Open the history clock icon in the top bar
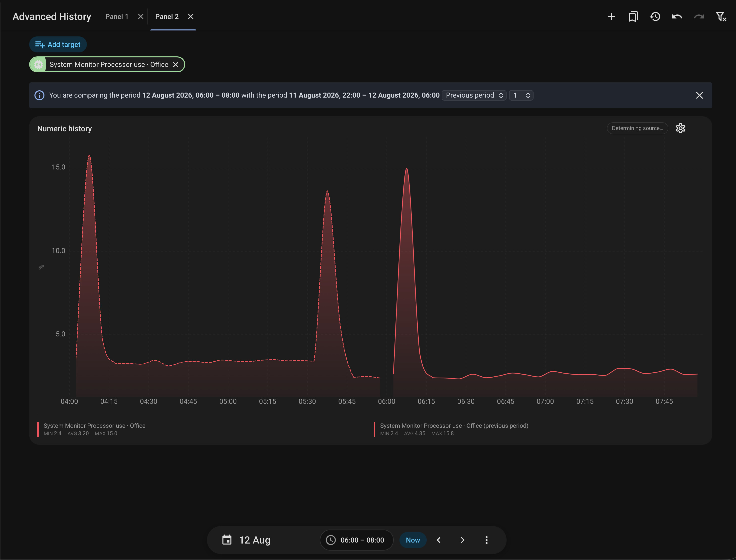Viewport: 736px width, 560px height. pos(655,17)
